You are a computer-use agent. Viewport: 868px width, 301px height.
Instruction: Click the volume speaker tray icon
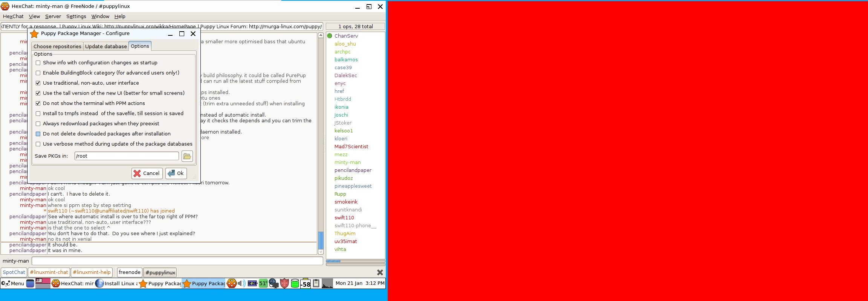(x=242, y=283)
